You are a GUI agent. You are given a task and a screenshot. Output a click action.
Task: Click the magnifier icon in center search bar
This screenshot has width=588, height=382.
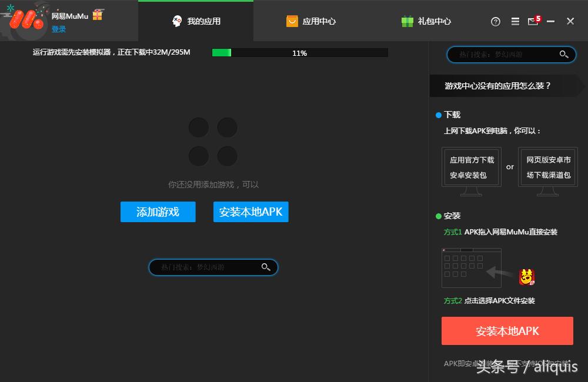[x=266, y=267]
